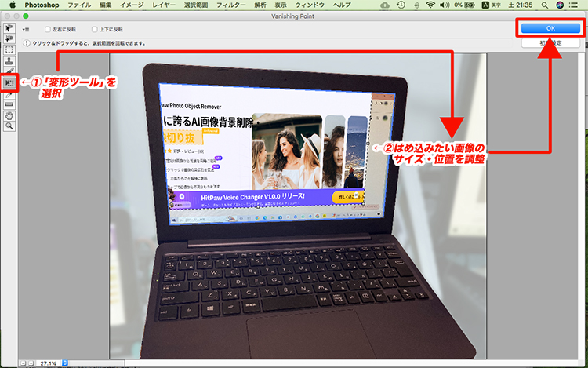The image size is (588, 368).
Task: Open the input source A 英字 menu
Action: pyautogui.click(x=492, y=5)
